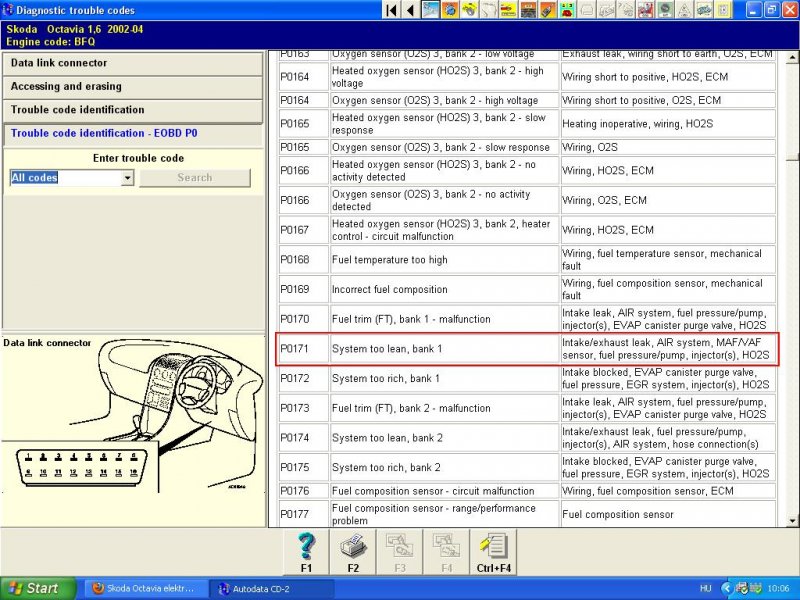Open the orange garage lift toolbar icon
This screenshot has height=600, width=800.
pyautogui.click(x=528, y=10)
